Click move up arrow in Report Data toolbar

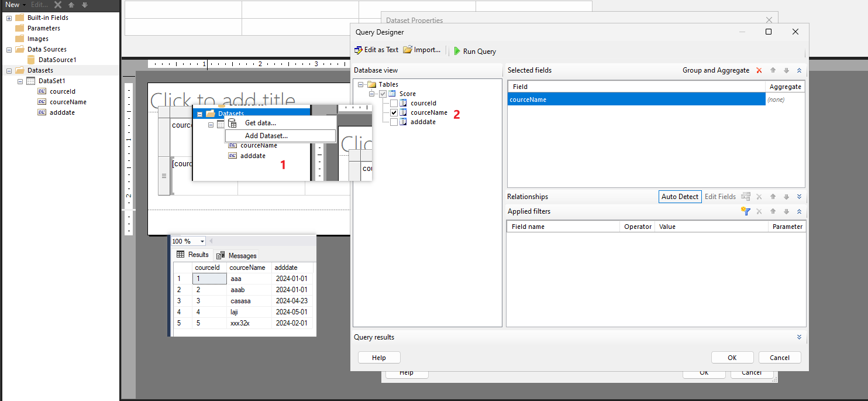[71, 5]
